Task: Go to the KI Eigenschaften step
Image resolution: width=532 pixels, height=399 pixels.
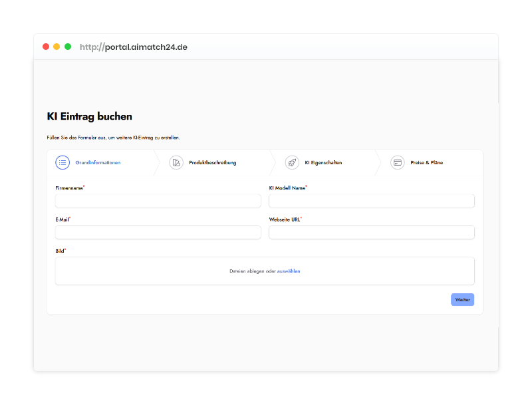Action: coord(323,162)
